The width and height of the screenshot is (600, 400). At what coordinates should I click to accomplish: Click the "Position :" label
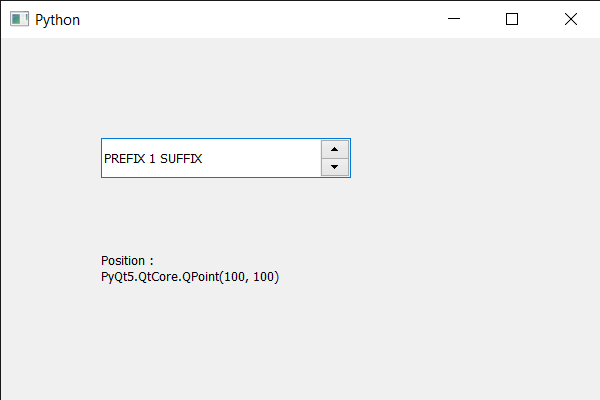tap(127, 261)
